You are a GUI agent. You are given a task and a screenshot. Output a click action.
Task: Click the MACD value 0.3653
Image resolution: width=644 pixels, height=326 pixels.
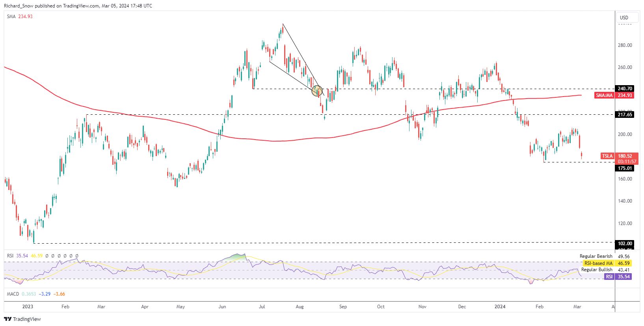tap(29, 294)
